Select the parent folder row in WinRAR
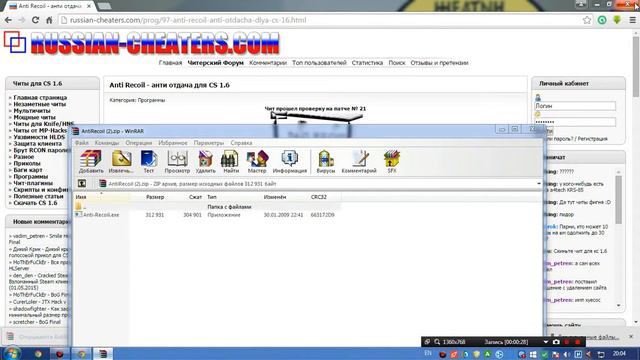The height and width of the screenshot is (360, 640). [207, 207]
